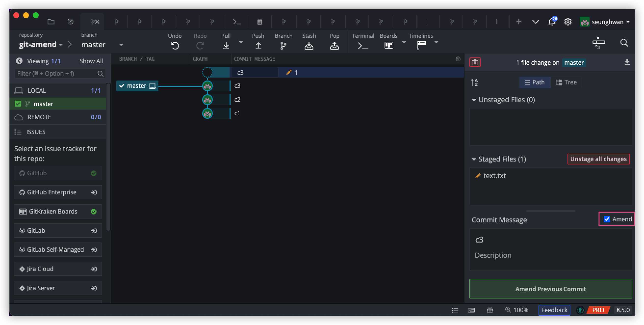
Task: Open the ISSUES section in sidebar
Action: pos(36,132)
